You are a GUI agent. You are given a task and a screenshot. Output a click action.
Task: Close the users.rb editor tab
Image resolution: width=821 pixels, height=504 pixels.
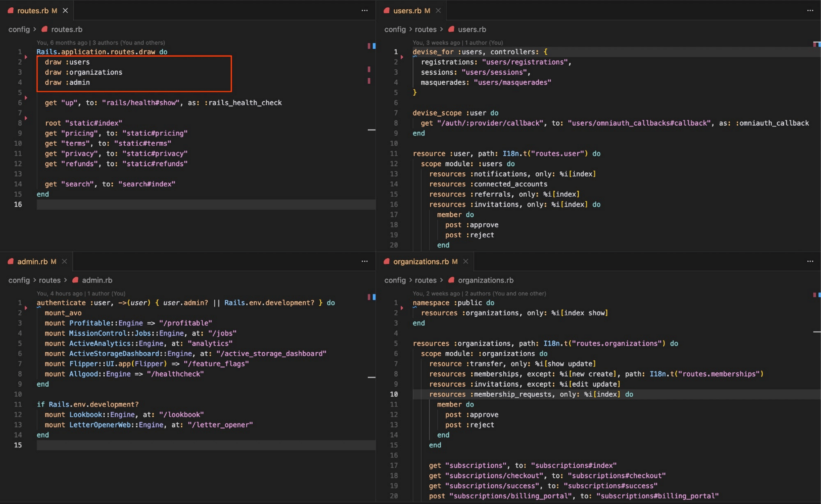point(438,11)
